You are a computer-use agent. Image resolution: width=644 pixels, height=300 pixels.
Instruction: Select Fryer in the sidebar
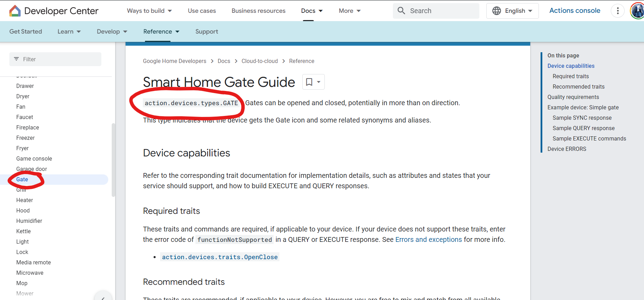[x=22, y=148]
